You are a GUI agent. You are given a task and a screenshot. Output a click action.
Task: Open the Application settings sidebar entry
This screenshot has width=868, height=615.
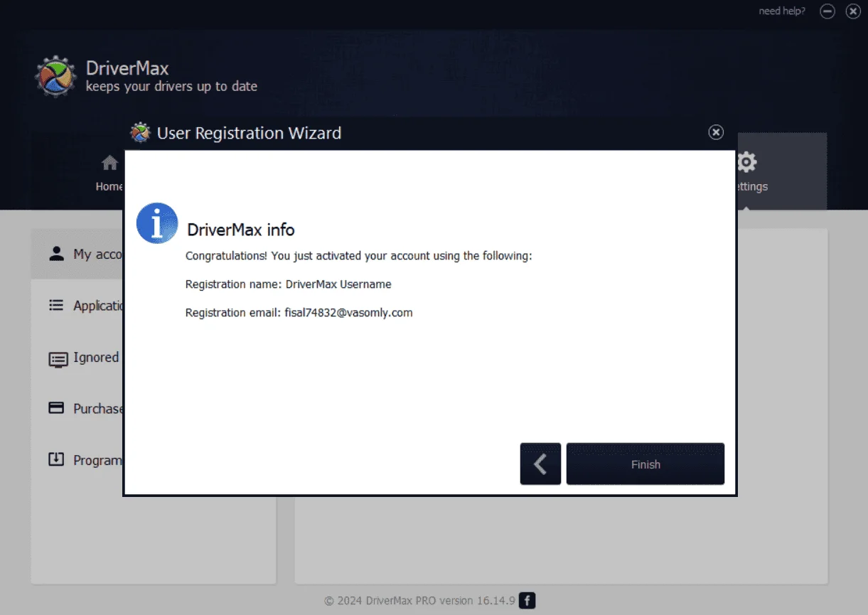tap(78, 306)
